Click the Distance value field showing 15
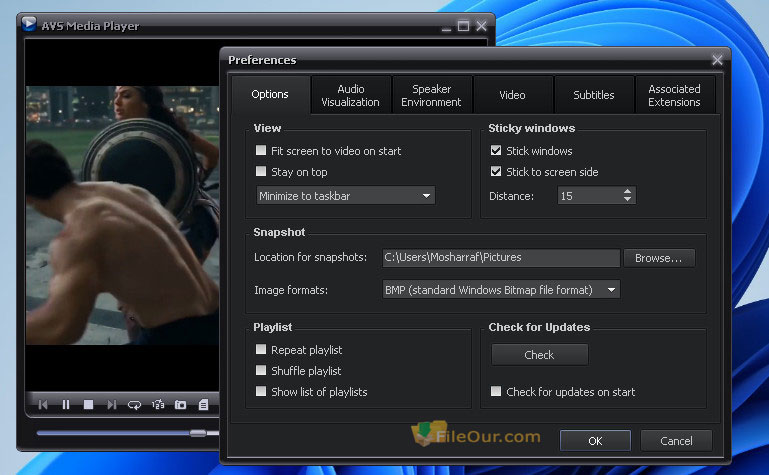The image size is (769, 475). click(x=590, y=196)
